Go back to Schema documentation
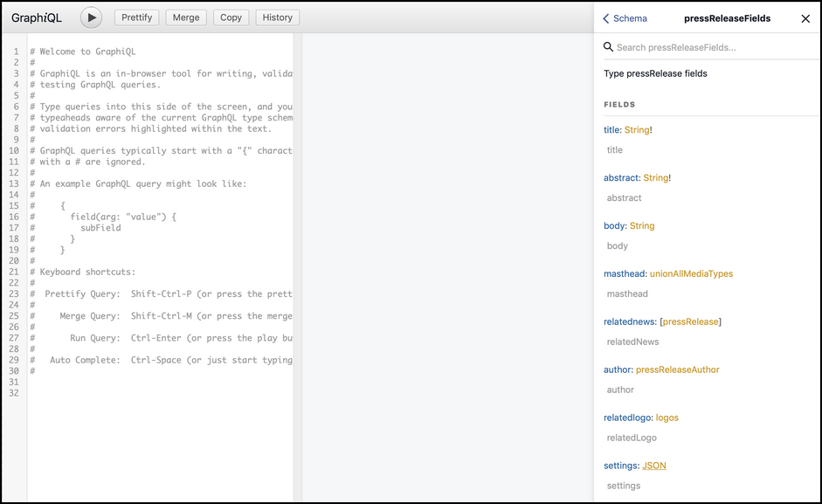Screen dimensions: 822x504 (625, 18)
